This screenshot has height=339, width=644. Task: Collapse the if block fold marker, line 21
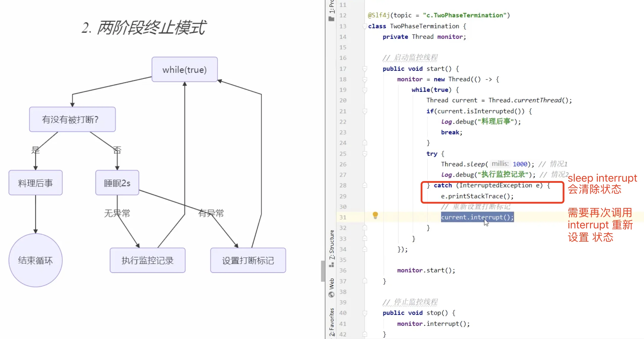[x=365, y=112]
